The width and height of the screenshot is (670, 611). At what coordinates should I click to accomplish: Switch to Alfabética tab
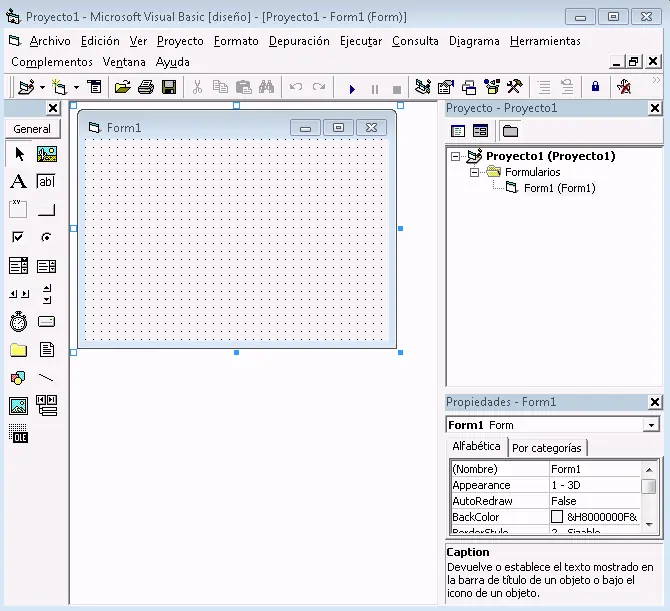click(x=476, y=446)
